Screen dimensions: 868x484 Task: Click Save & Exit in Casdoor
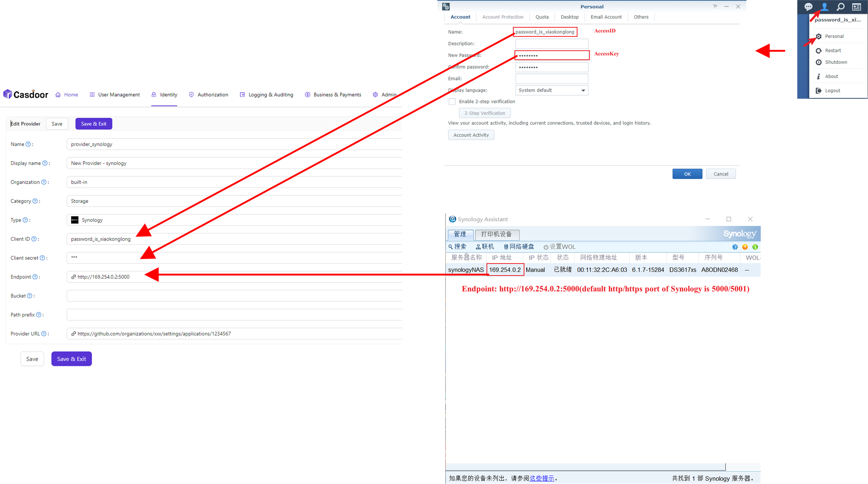click(94, 123)
